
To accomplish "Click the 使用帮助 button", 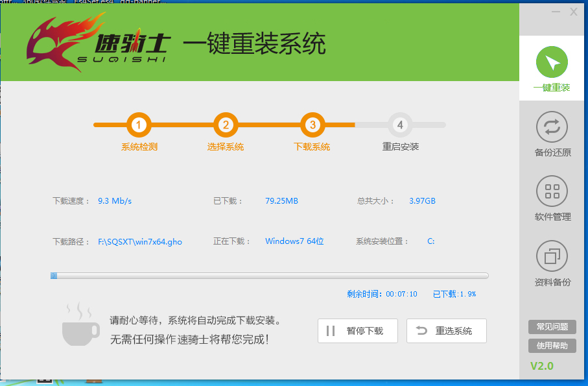I will 552,344.
